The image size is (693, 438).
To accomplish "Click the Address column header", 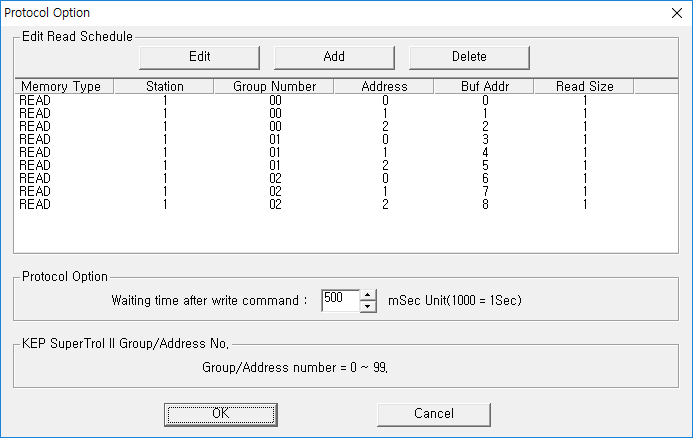I will click(x=384, y=86).
